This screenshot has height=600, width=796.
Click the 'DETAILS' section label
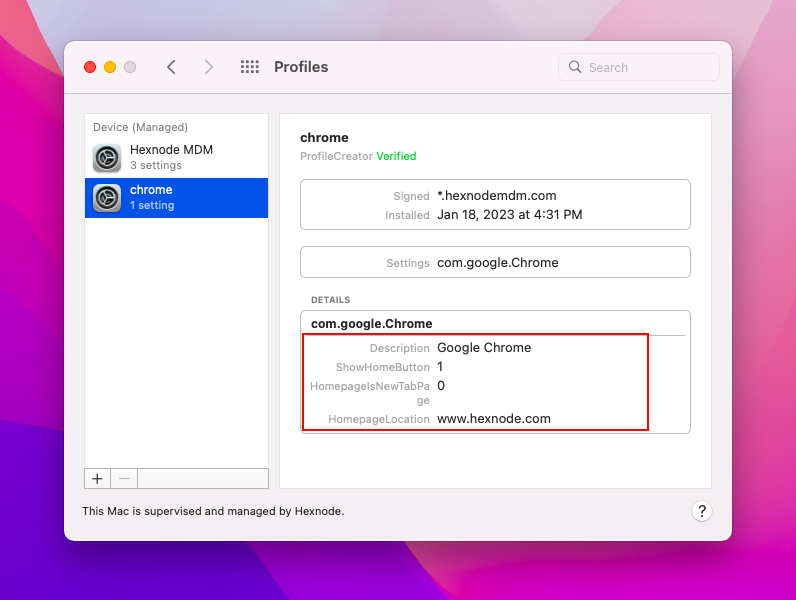[x=330, y=300]
